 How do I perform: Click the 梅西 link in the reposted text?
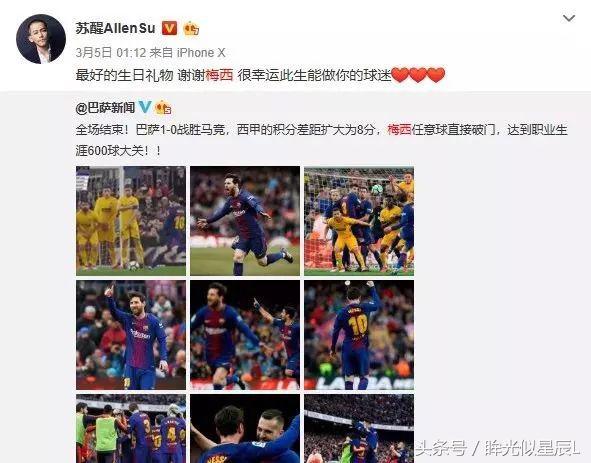click(x=399, y=130)
